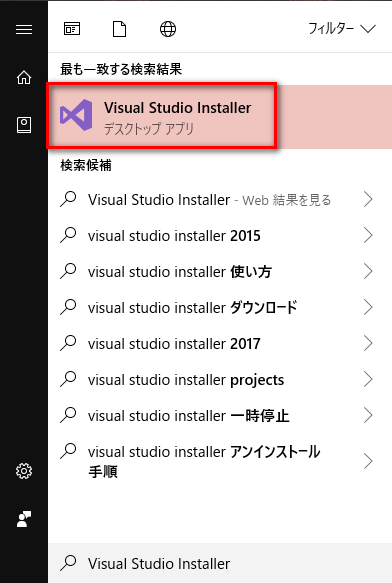Click the magnifier icon beside the ダウンロード suggestion
The height and width of the screenshot is (583, 392).
point(68,307)
